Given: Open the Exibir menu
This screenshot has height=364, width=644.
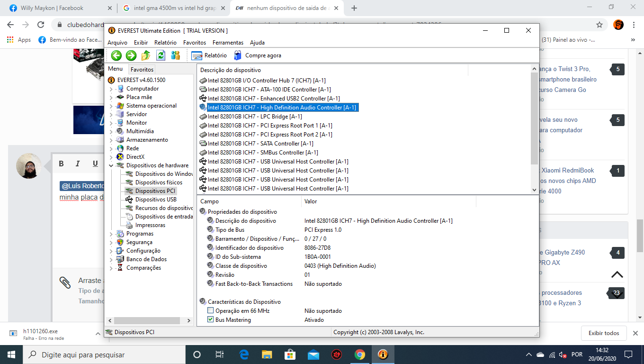Looking at the screenshot, I should pyautogui.click(x=141, y=43).
